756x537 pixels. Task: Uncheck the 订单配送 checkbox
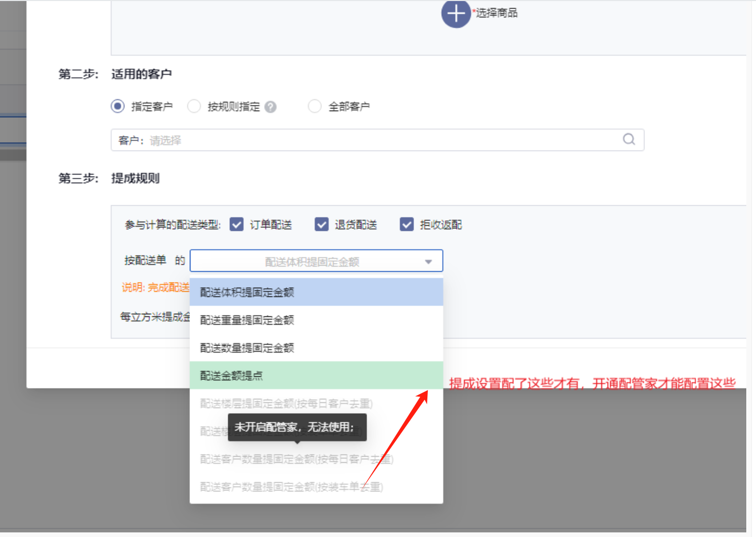tap(236, 225)
